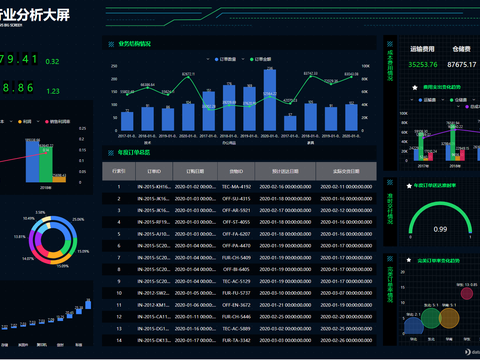Click the star icon before 年度订单送达准时率
Screen dimensions: 480x360
tap(409, 186)
